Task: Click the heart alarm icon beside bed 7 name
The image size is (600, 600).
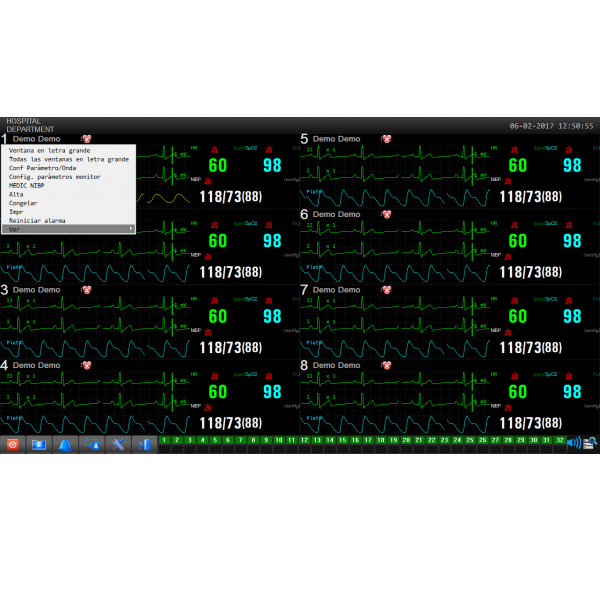Action: tap(386, 290)
